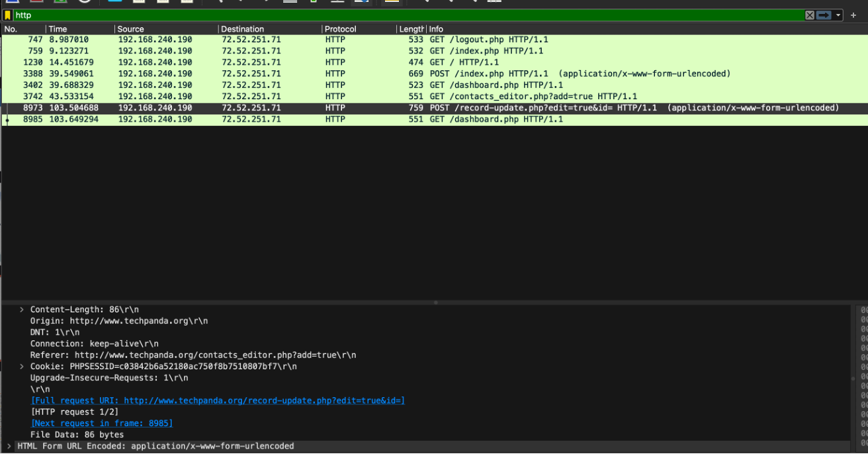Jump to Next request in frame 8985
Viewport: 868px width, 454px height.
click(x=101, y=424)
